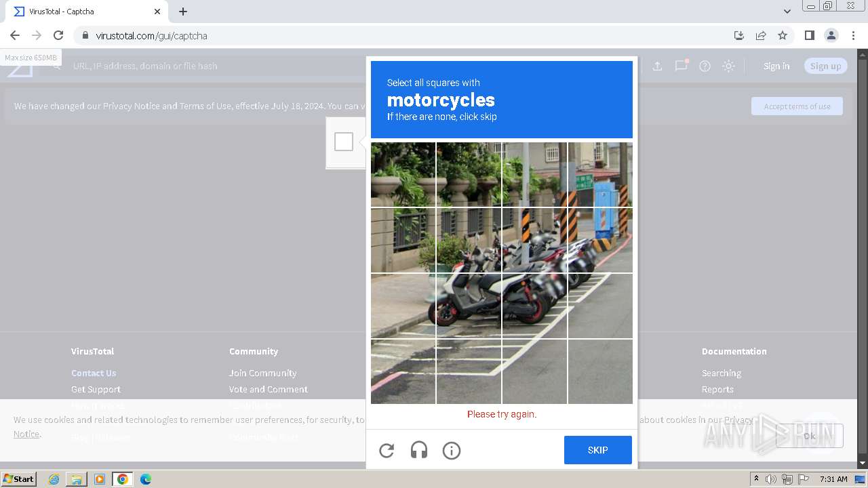Launch Microsoft Edge from the taskbar

[146, 479]
